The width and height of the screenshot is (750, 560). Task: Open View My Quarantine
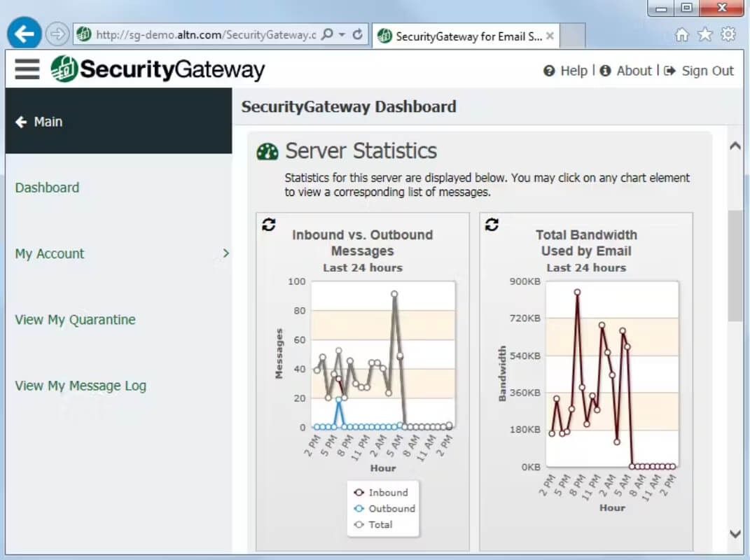pyautogui.click(x=75, y=319)
